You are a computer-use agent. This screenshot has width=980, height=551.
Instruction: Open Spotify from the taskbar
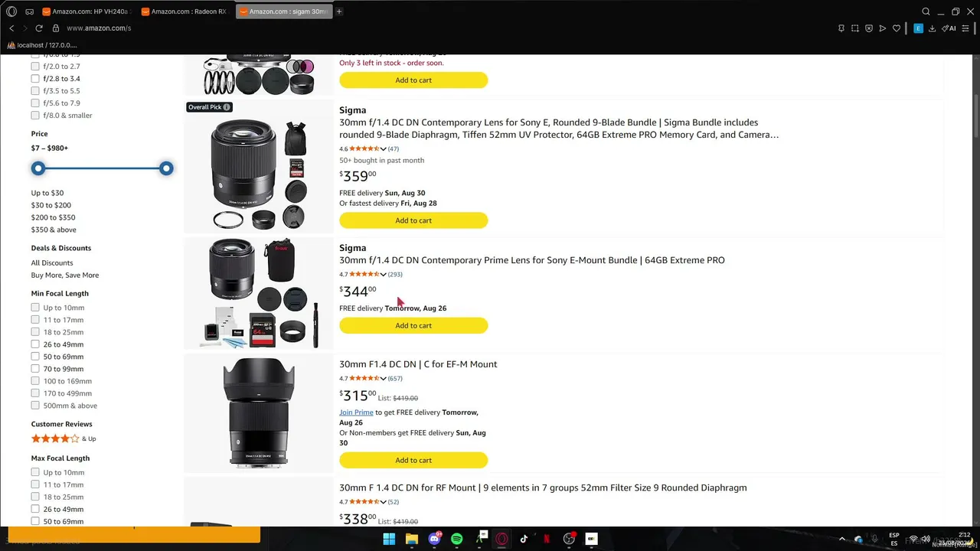coord(457,539)
